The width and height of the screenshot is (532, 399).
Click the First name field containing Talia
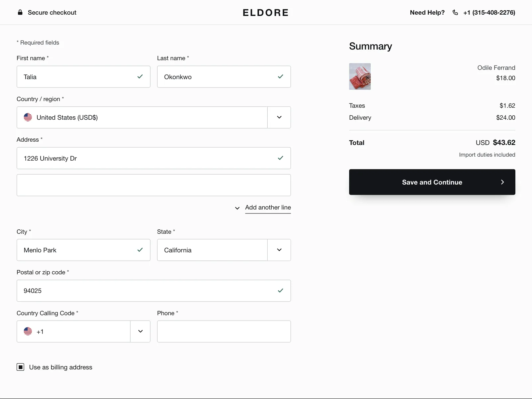pos(83,77)
